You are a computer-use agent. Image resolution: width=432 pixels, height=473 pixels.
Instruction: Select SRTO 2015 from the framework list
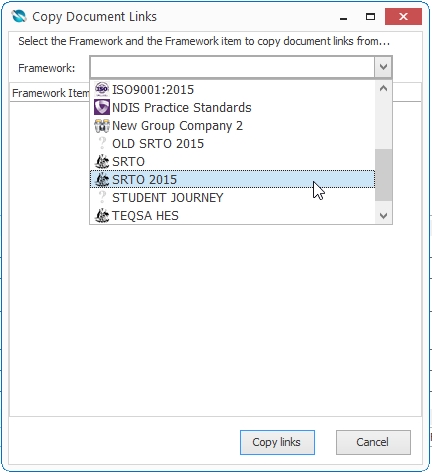click(232, 179)
